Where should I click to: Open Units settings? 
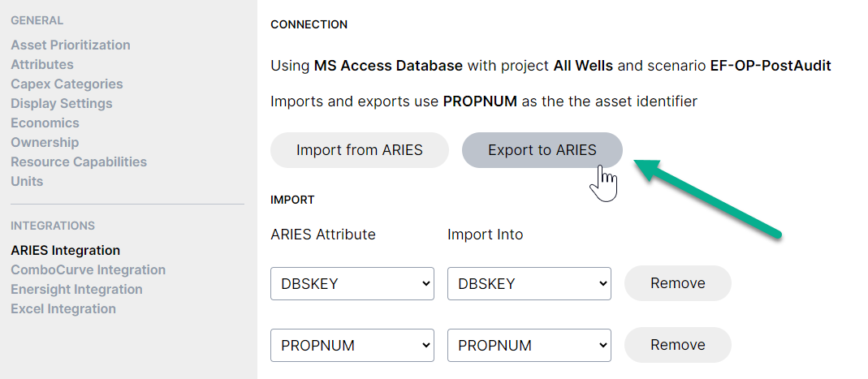coord(27,181)
